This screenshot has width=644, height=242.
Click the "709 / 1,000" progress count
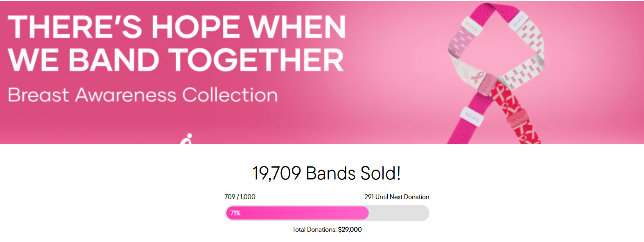point(240,197)
